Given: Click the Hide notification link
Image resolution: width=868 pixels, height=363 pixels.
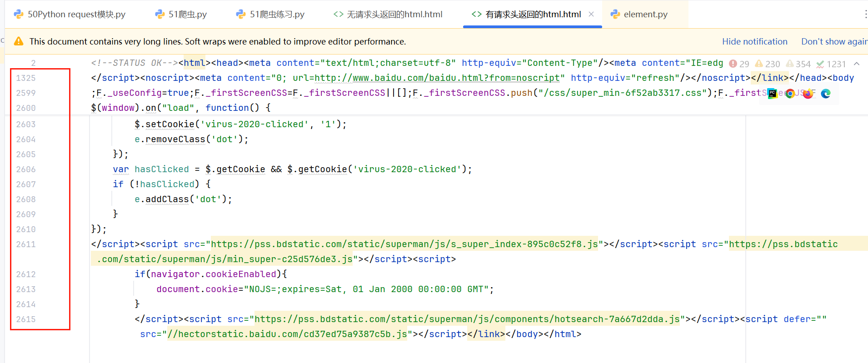Looking at the screenshot, I should click(x=754, y=41).
